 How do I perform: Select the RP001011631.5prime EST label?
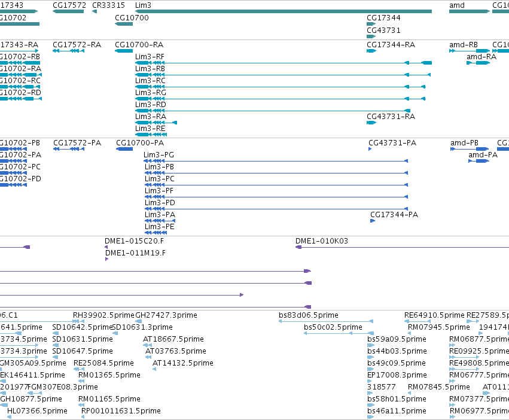121,411
